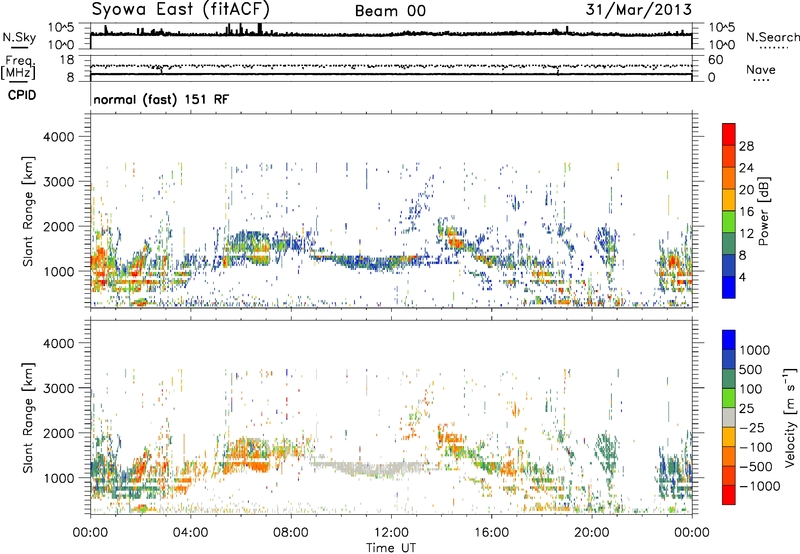
Task: Click the 'Power [dB]' colorbar label
Action: tap(763, 211)
